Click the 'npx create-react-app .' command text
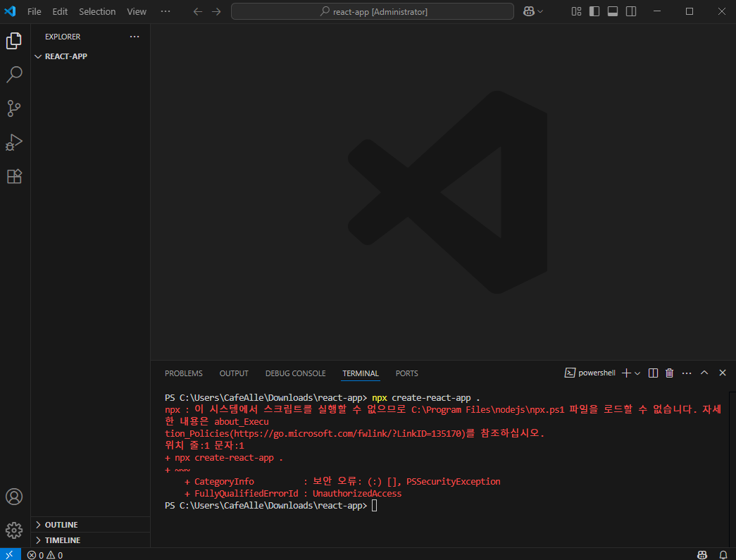 click(425, 398)
